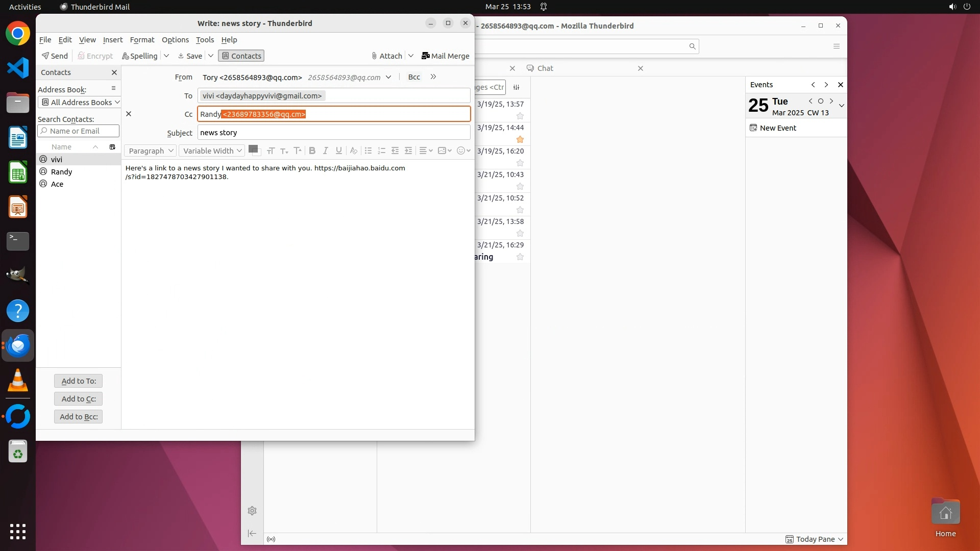Expand All Address Books dropdown
Image resolution: width=980 pixels, height=551 pixels.
[x=80, y=102]
